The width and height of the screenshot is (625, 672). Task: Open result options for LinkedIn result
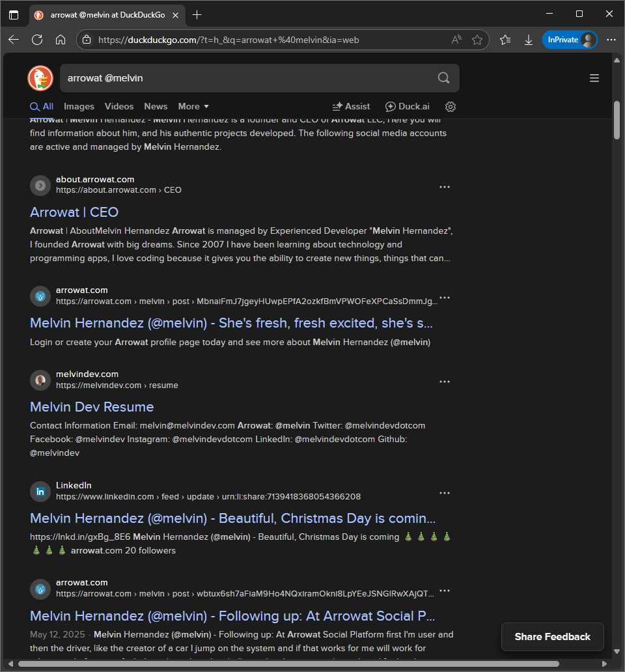coord(445,494)
